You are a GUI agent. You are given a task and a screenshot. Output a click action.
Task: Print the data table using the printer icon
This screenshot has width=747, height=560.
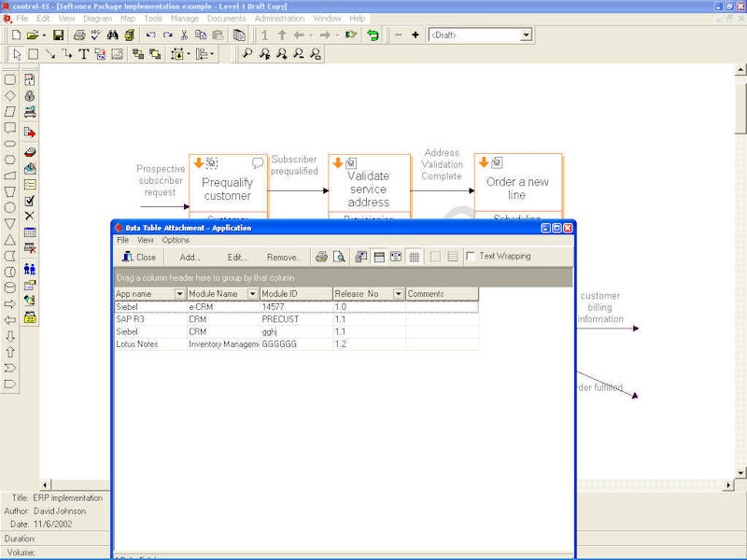(x=321, y=258)
